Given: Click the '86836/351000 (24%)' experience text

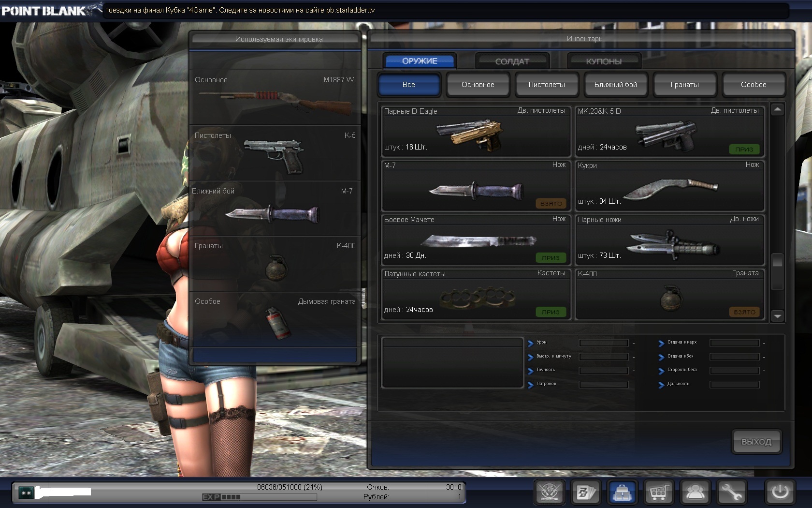Looking at the screenshot, I should pos(290,487).
